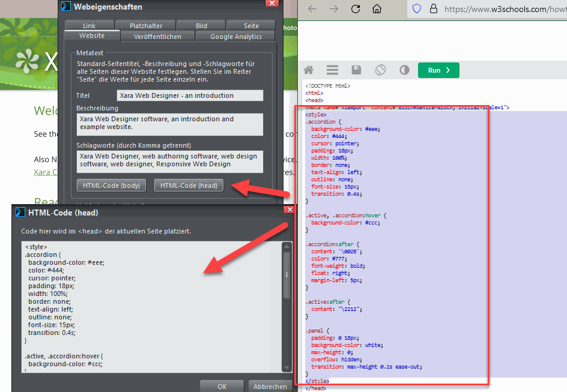Focus the browser address bar URL

[505, 9]
